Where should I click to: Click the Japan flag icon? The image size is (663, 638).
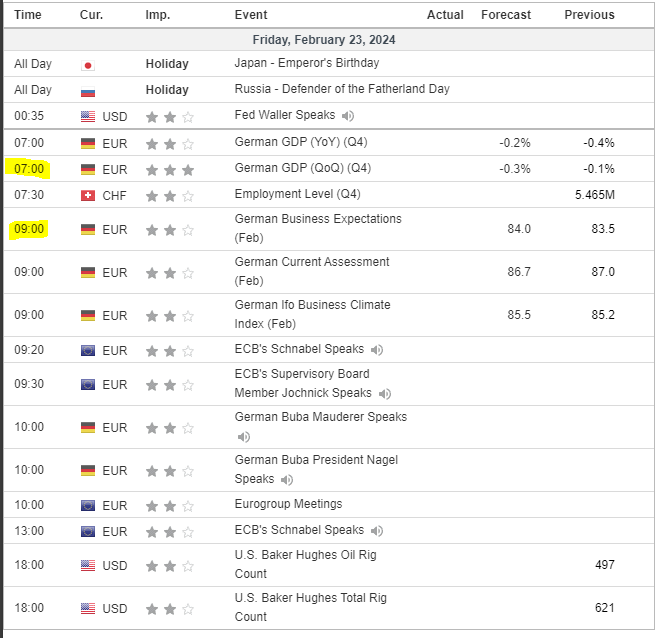[x=88, y=64]
